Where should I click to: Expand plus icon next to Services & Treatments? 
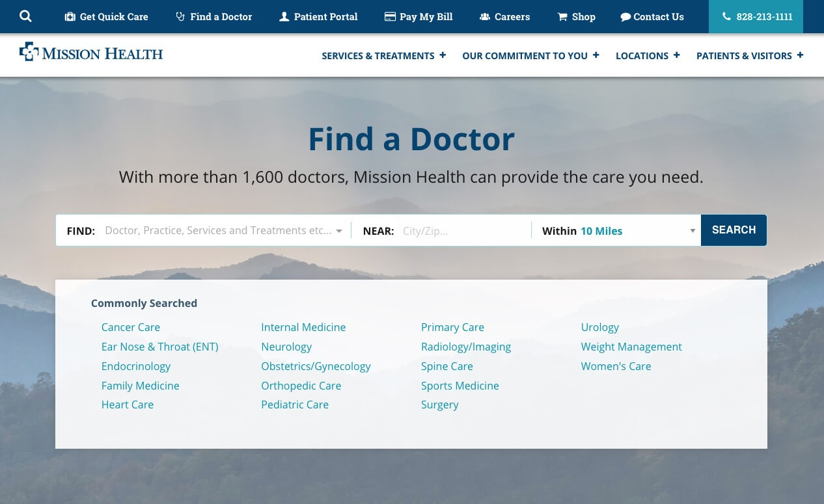tap(443, 55)
